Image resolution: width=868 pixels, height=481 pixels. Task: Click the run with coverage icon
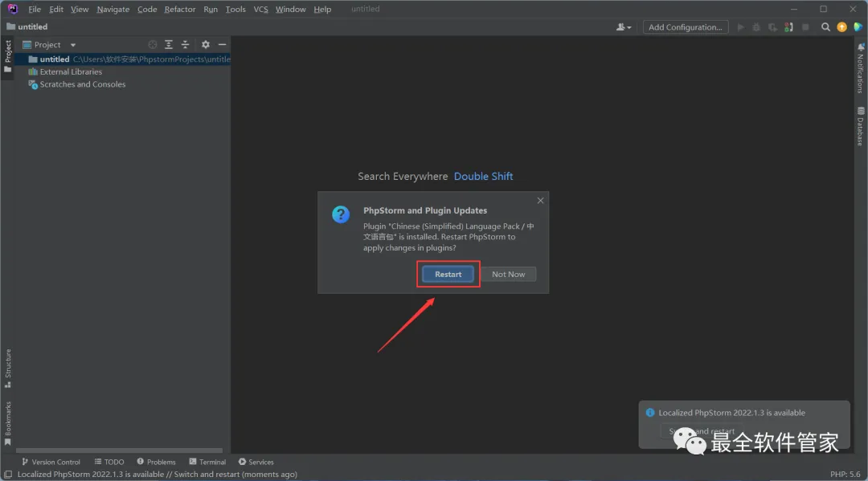pyautogui.click(x=772, y=27)
